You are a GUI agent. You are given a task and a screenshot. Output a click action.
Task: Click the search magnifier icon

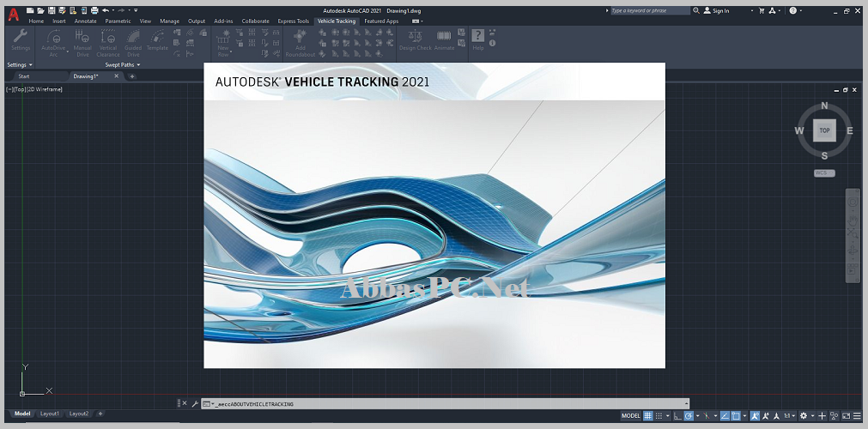click(695, 10)
